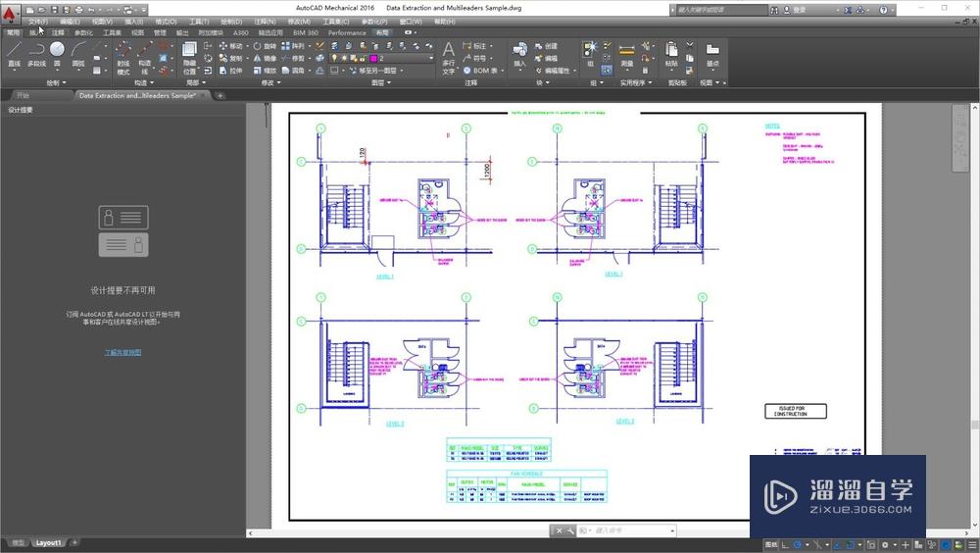Click the learn about shared views link
This screenshot has width=980, height=553.
tap(122, 353)
